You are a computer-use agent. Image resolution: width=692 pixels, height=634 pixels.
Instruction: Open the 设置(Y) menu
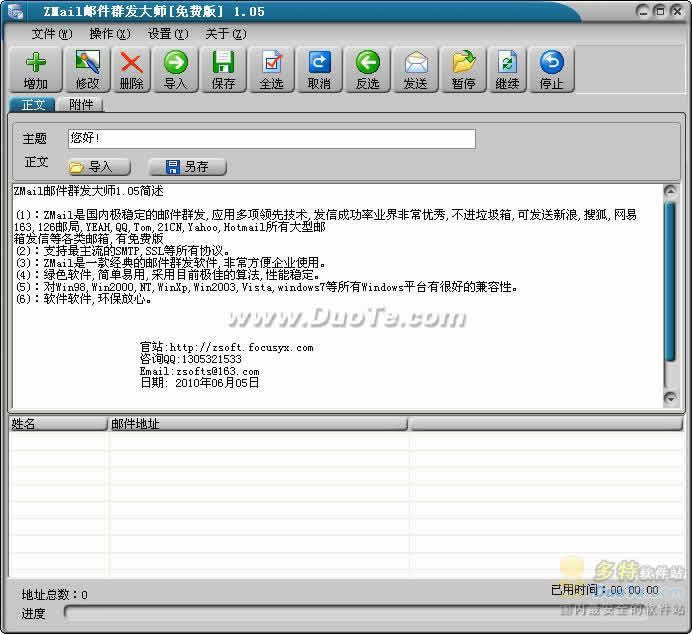(168, 34)
